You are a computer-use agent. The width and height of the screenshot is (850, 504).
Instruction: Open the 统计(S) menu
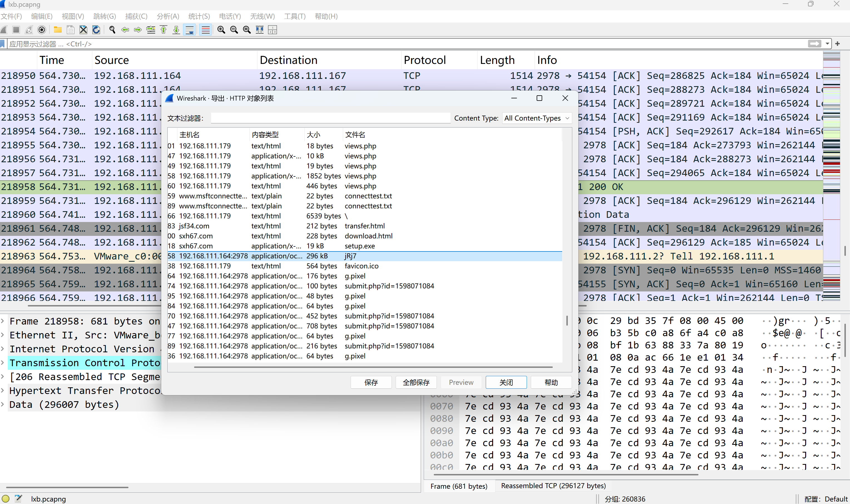[x=199, y=16]
